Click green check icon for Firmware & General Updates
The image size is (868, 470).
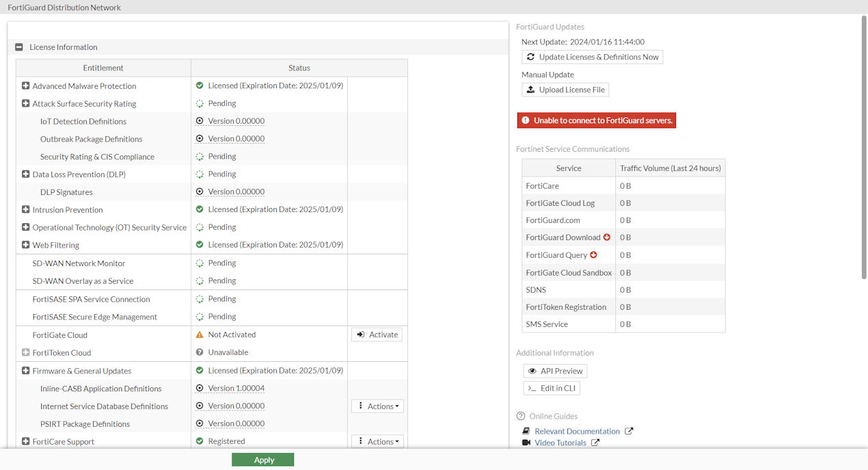pos(200,370)
